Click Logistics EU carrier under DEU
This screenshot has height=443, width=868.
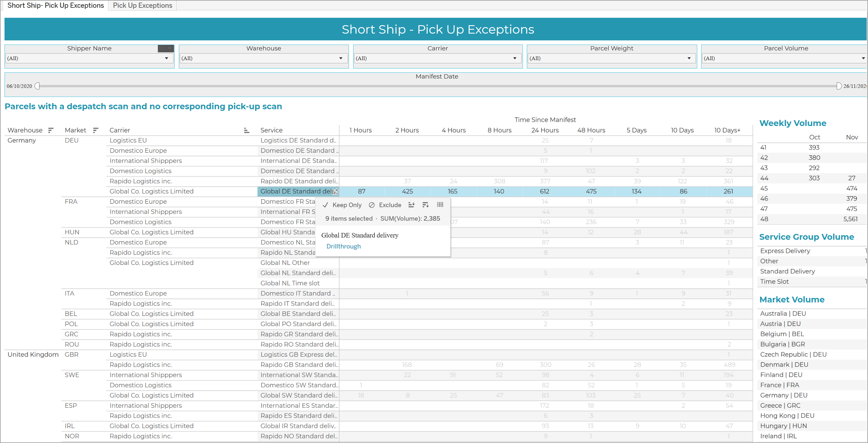point(128,140)
